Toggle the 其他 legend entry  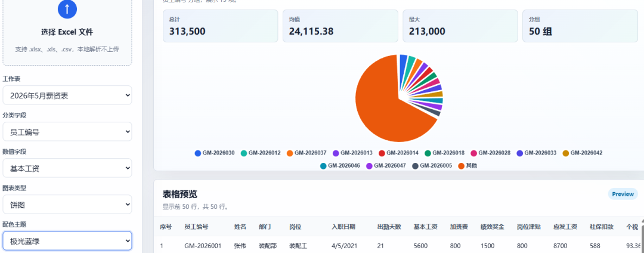pyautogui.click(x=468, y=166)
